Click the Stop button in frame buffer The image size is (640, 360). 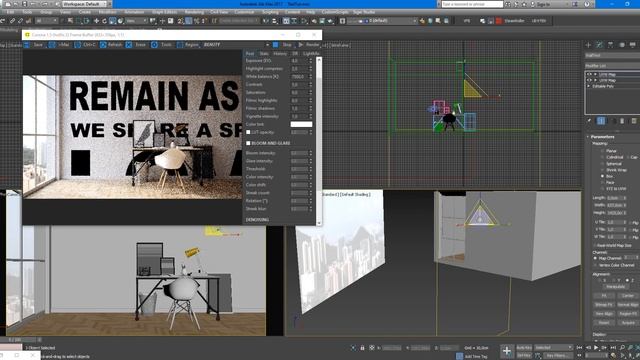tap(282, 45)
